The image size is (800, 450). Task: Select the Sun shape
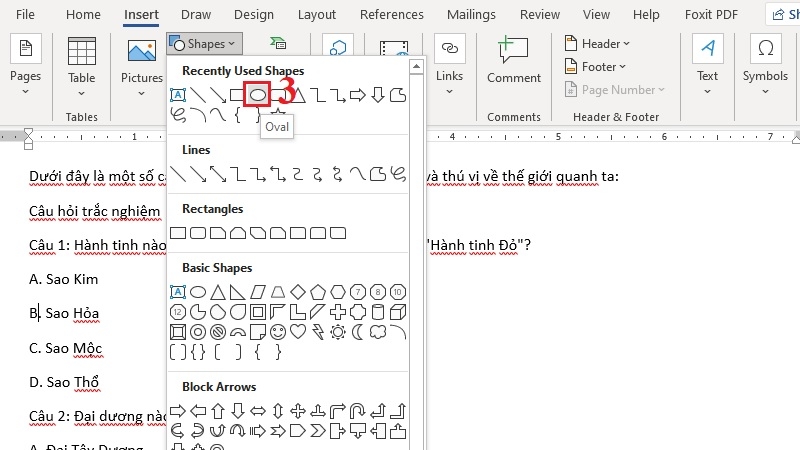[x=338, y=332]
